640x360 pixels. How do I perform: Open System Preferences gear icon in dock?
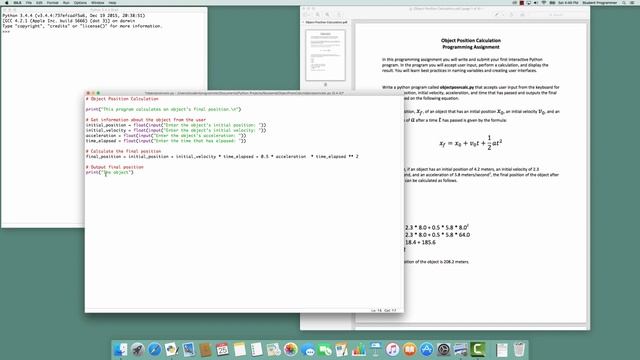pyautogui.click(x=444, y=350)
